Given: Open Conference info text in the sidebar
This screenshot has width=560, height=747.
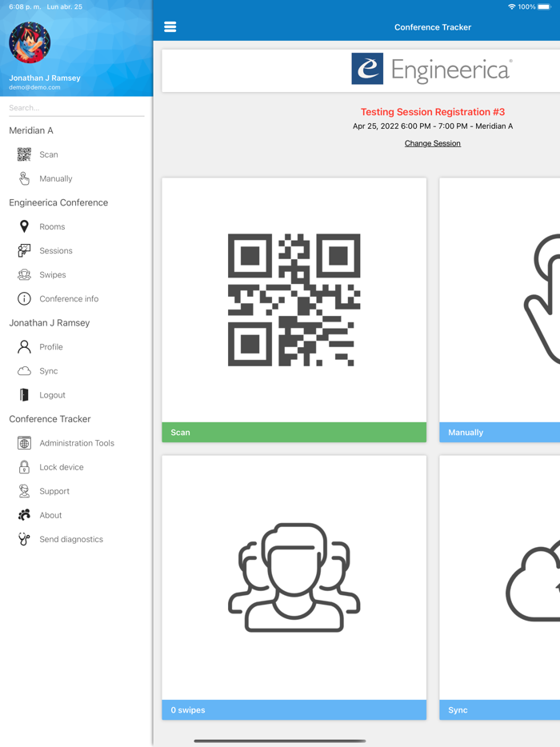Looking at the screenshot, I should tap(69, 298).
